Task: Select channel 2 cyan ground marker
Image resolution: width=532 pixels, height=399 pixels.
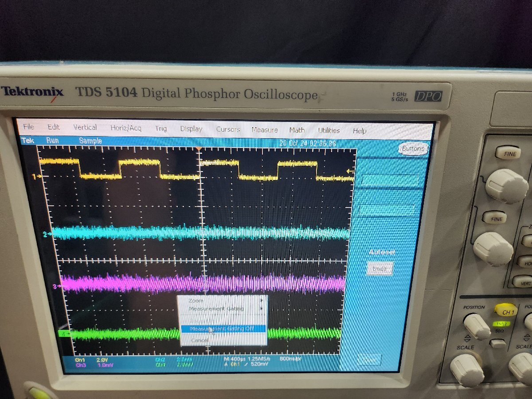Action: [x=47, y=234]
